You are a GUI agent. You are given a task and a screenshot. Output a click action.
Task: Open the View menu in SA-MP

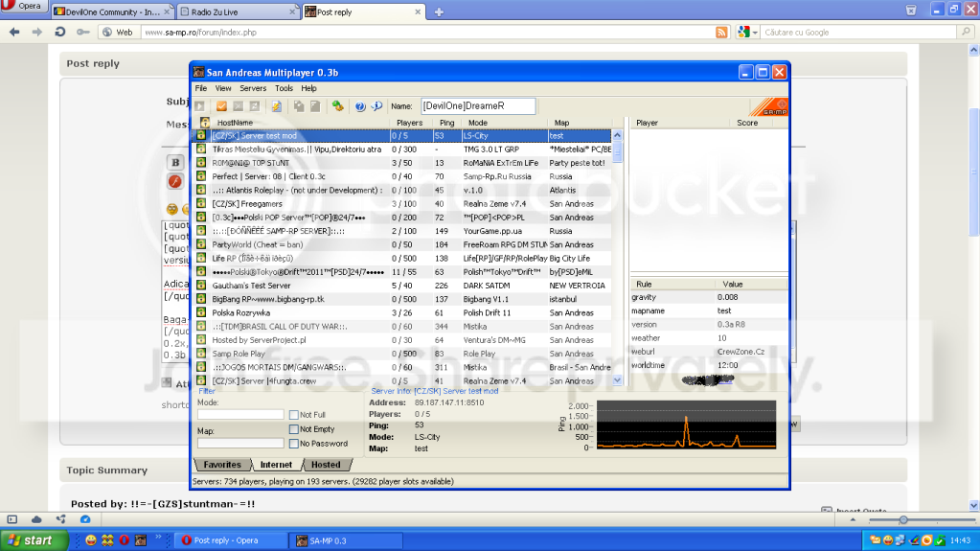223,89
